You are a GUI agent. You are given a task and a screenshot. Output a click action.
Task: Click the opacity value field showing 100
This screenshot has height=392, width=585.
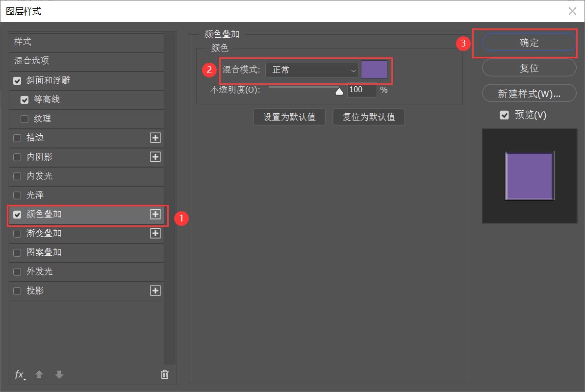pos(361,90)
